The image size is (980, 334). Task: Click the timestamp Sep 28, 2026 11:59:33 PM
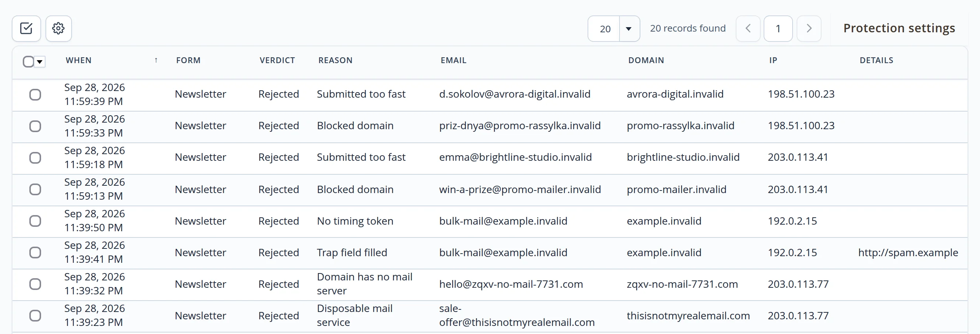point(94,126)
